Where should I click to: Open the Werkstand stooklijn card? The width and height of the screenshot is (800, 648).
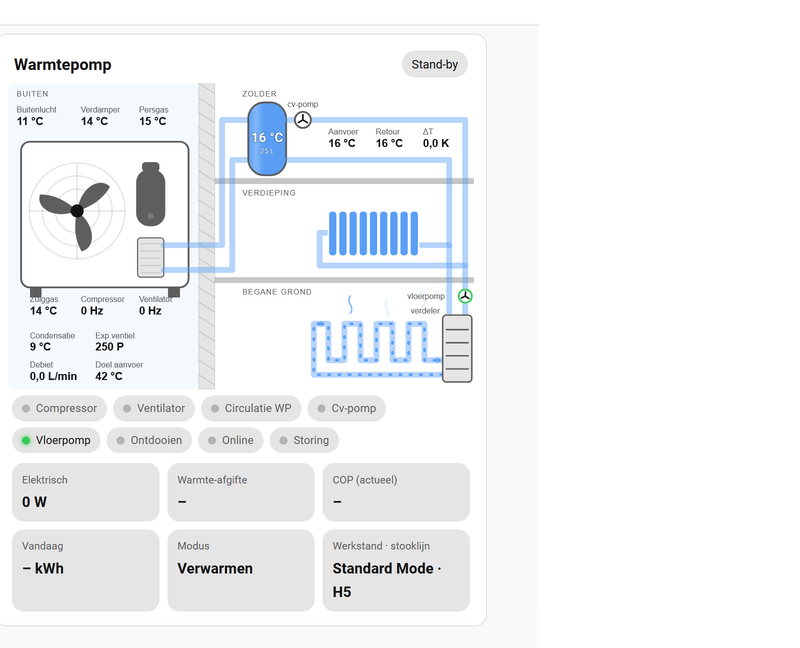(x=396, y=570)
